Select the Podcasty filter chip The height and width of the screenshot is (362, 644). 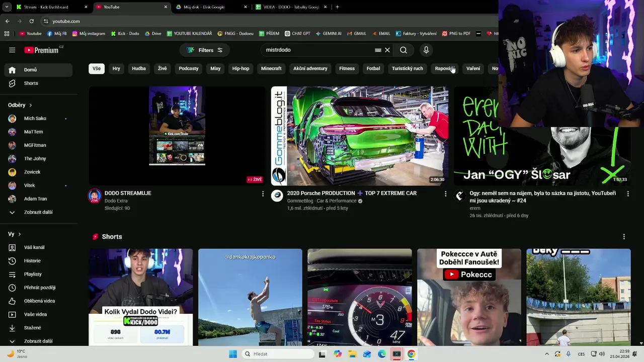click(189, 68)
